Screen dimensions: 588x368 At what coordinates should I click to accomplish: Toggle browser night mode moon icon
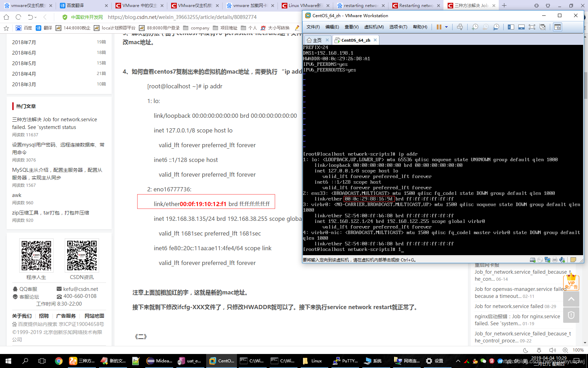[x=525, y=350]
